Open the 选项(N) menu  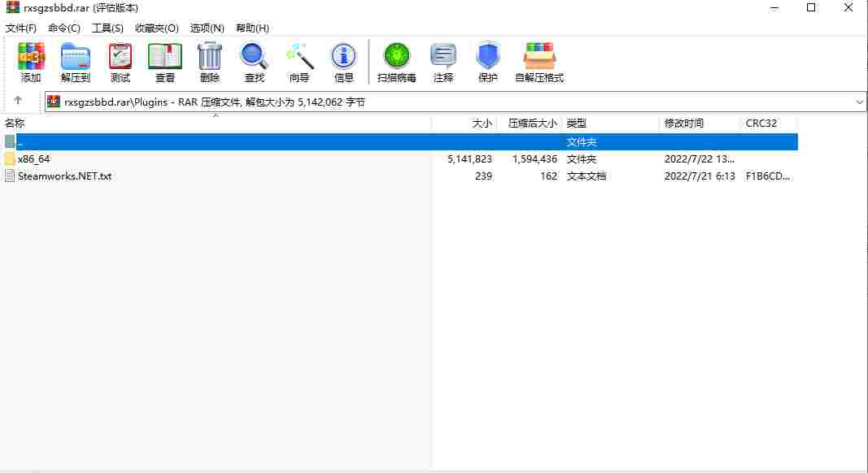[207, 28]
